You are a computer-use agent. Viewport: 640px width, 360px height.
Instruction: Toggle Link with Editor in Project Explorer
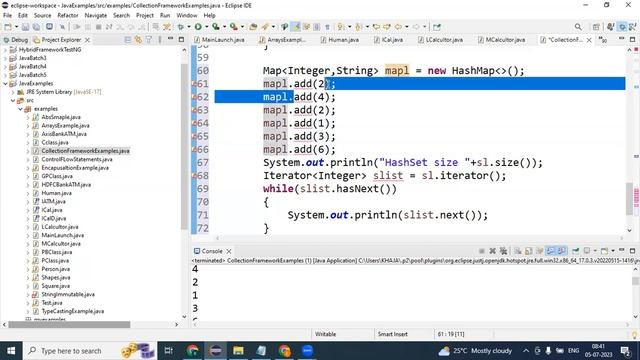(138, 40)
